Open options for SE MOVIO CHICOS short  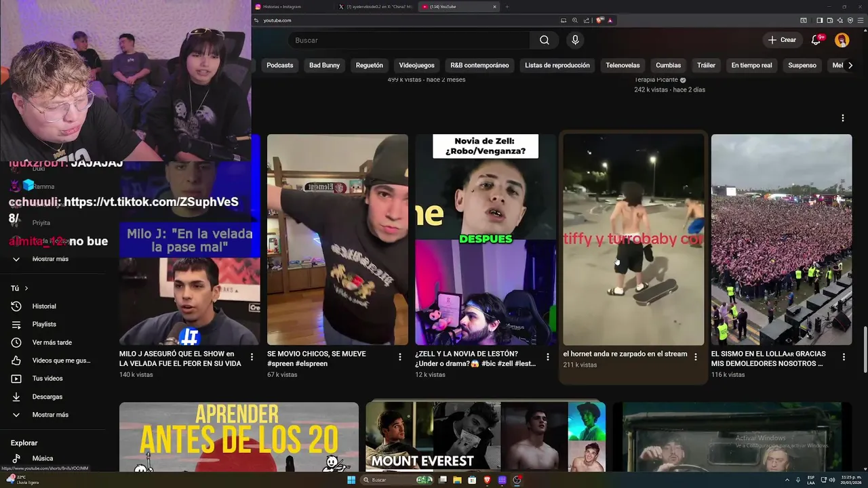399,357
